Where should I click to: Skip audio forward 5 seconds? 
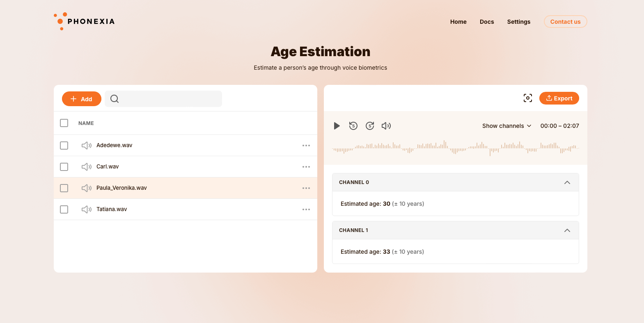click(x=370, y=126)
